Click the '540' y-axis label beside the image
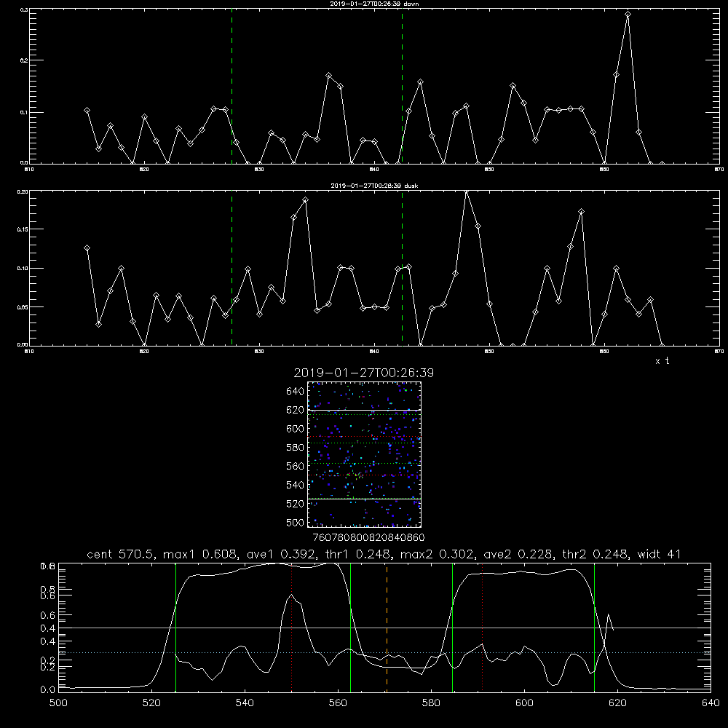The image size is (728, 728). click(x=296, y=485)
